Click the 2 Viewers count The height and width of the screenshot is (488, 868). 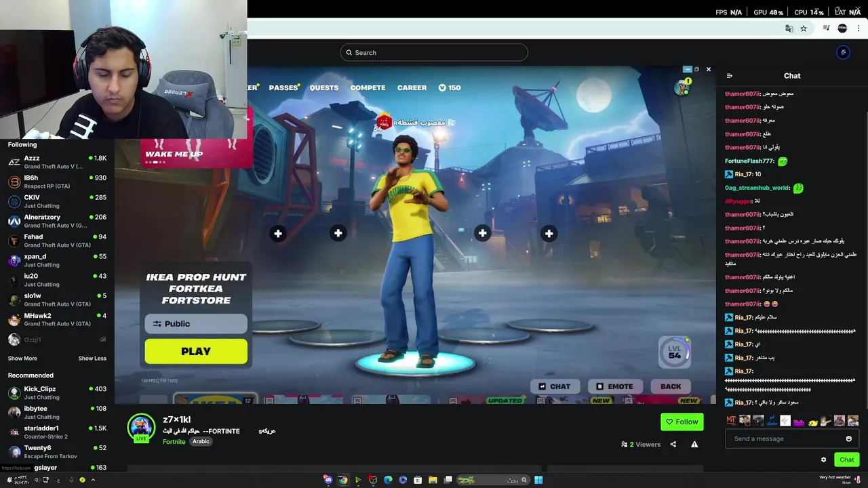pyautogui.click(x=641, y=445)
